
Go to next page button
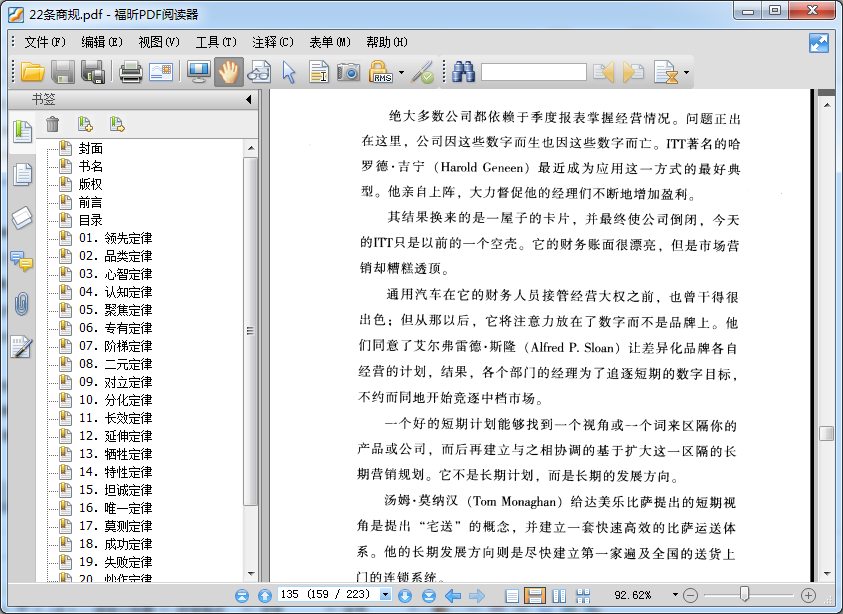point(405,595)
